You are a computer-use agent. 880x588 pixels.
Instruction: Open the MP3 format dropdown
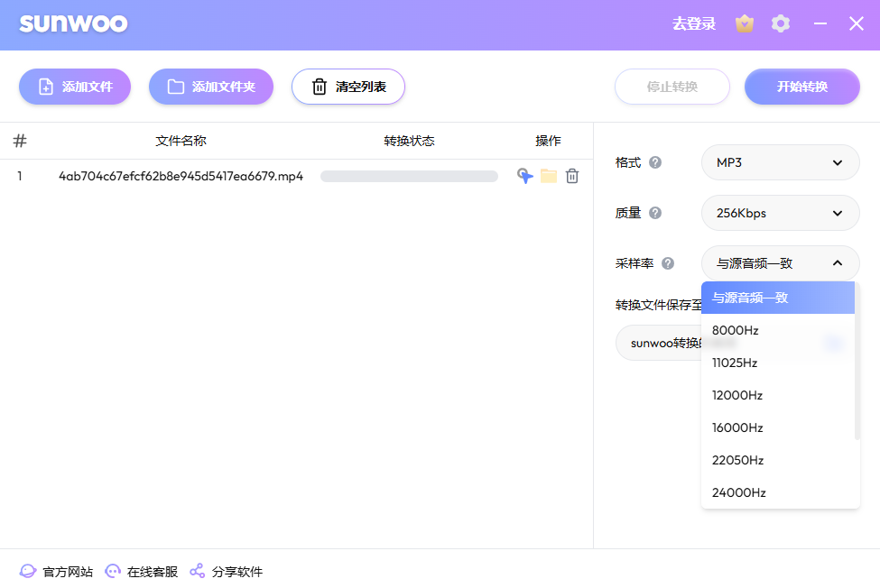click(780, 162)
